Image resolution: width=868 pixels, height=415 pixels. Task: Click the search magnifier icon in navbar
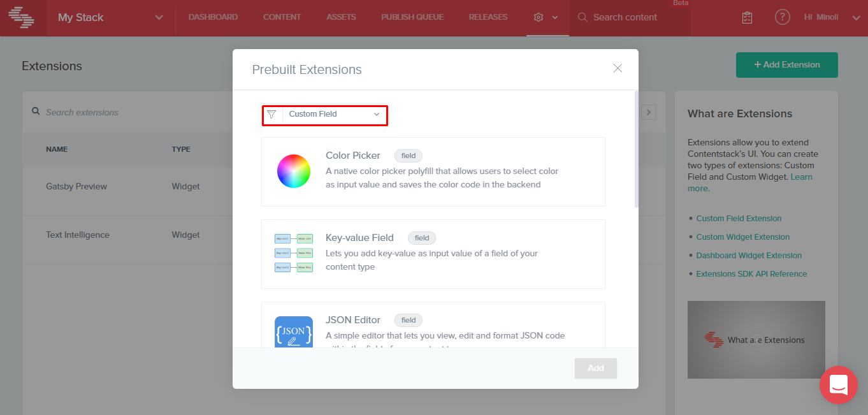pos(582,17)
